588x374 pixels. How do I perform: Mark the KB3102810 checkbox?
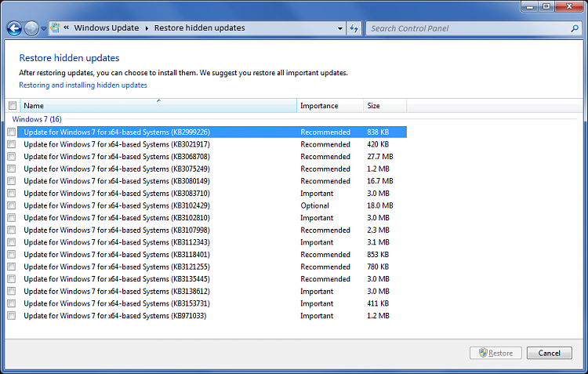(12, 217)
